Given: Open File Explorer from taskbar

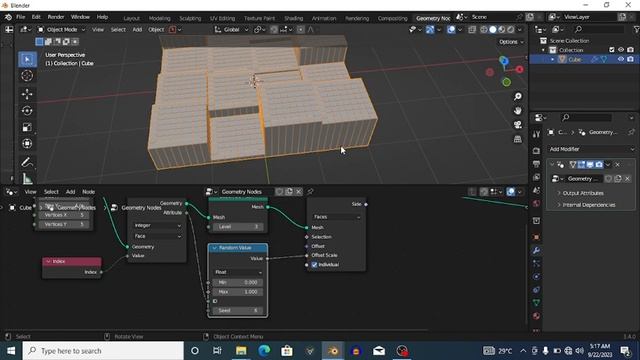Looking at the screenshot, I should pyautogui.click(x=241, y=351).
